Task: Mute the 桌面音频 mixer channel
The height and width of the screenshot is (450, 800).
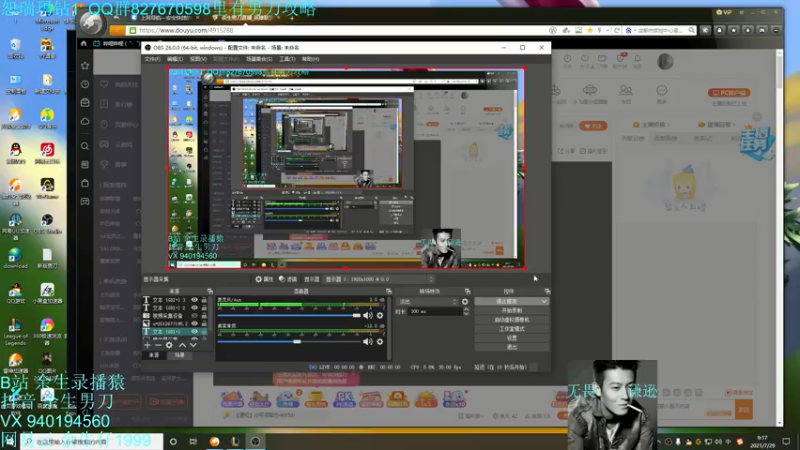Action: 367,341
